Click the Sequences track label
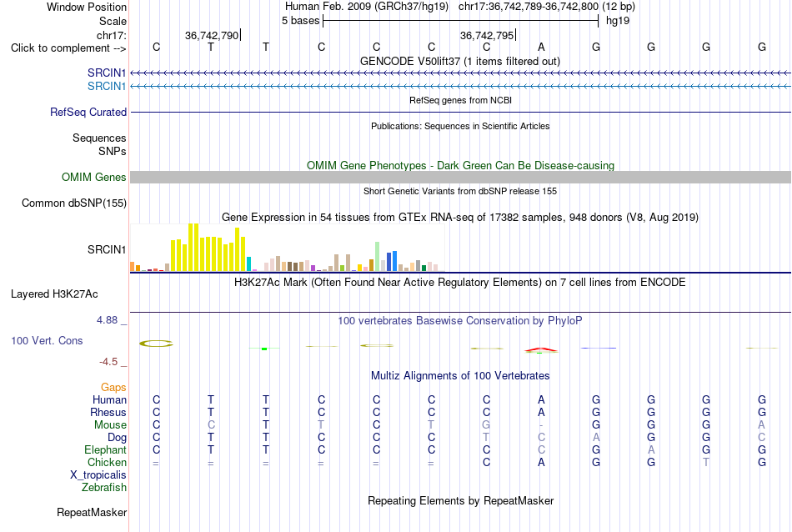This screenshot has width=792, height=532. click(x=99, y=138)
